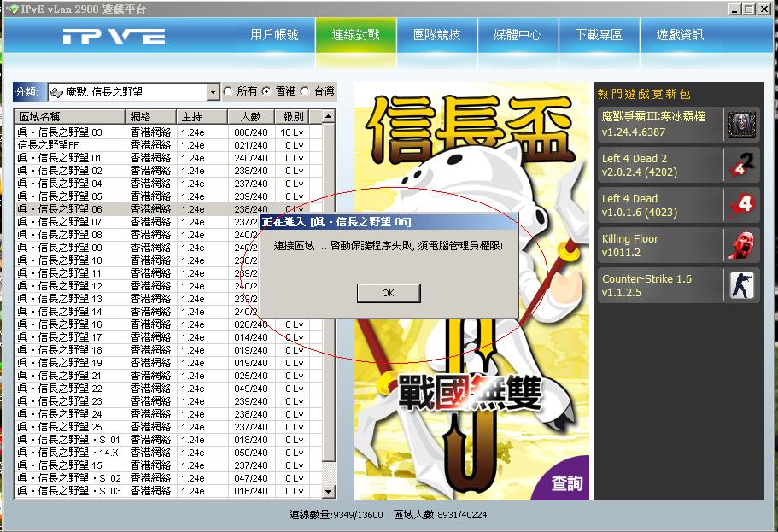
Task: Switch to the 連線對戰 tab
Action: pyautogui.click(x=356, y=35)
